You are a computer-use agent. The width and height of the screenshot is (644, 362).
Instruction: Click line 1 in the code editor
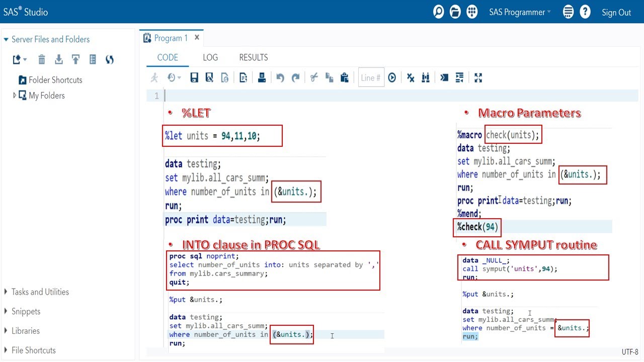coord(401,96)
